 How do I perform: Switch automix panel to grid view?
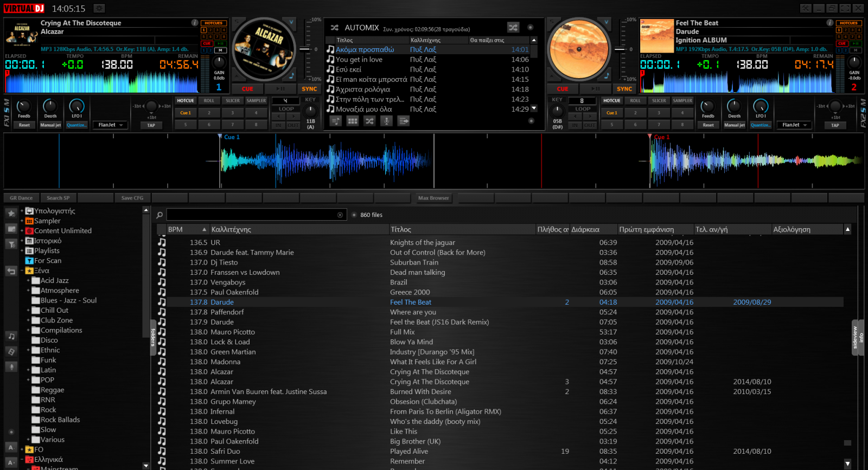pyautogui.click(x=353, y=121)
